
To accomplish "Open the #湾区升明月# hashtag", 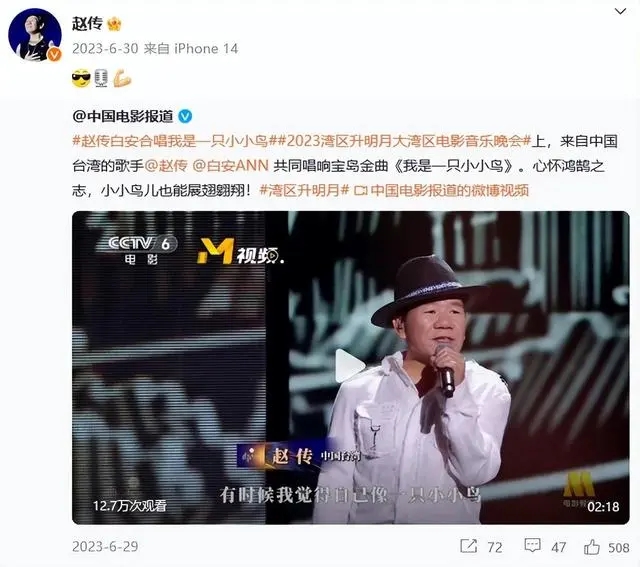I will point(304,190).
